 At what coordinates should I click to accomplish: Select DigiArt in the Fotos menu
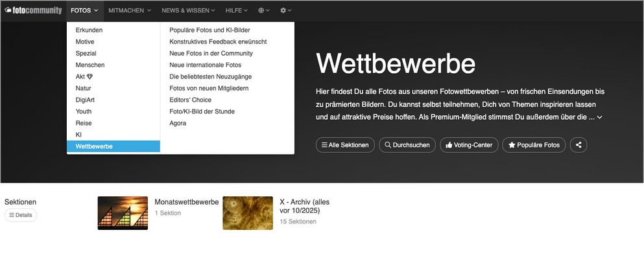tap(113, 100)
